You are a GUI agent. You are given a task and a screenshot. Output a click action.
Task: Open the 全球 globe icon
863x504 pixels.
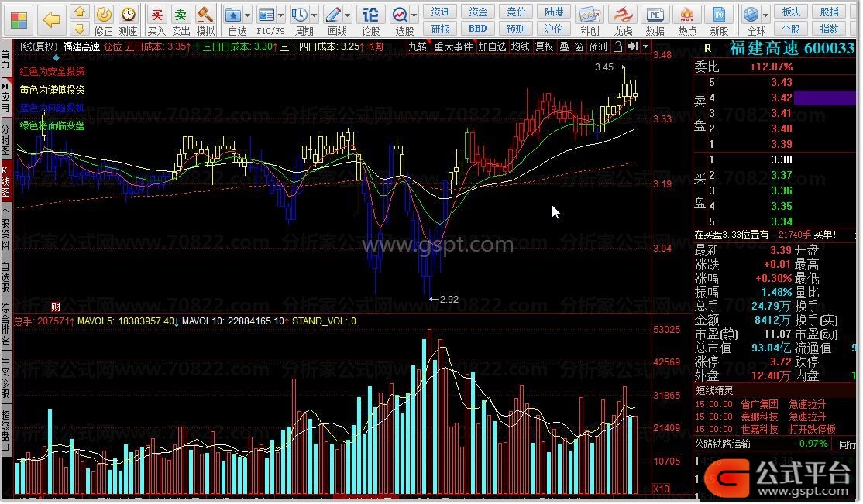[x=751, y=15]
